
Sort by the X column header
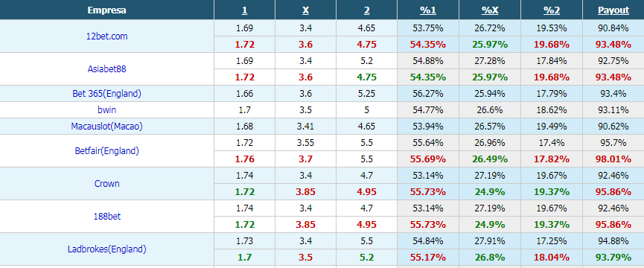pyautogui.click(x=305, y=10)
